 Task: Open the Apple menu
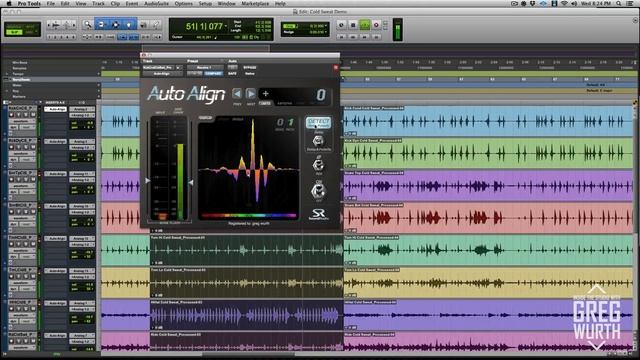point(9,3)
